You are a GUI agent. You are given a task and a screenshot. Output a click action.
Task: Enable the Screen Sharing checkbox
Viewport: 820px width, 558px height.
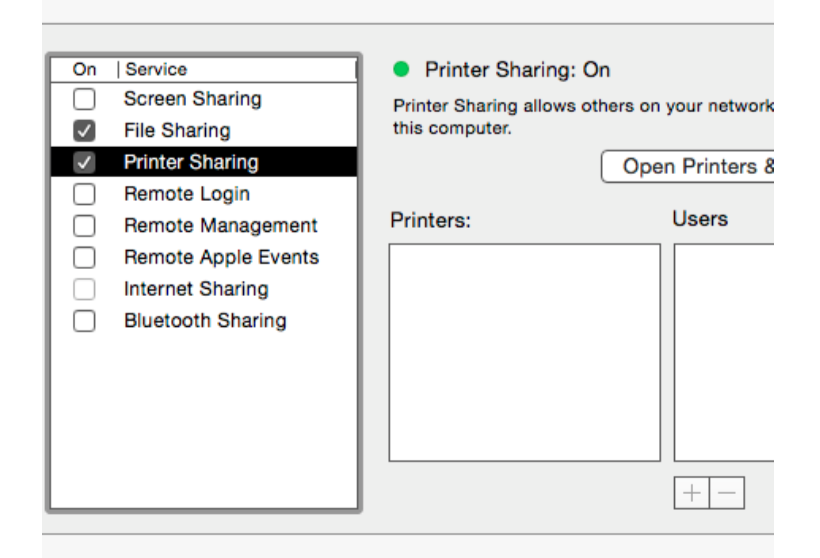pyautogui.click(x=84, y=99)
